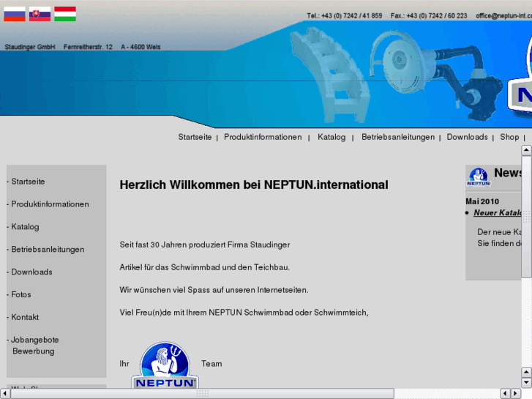Switch site language via Slovak flag
This screenshot has width=532, height=399.
(x=40, y=14)
